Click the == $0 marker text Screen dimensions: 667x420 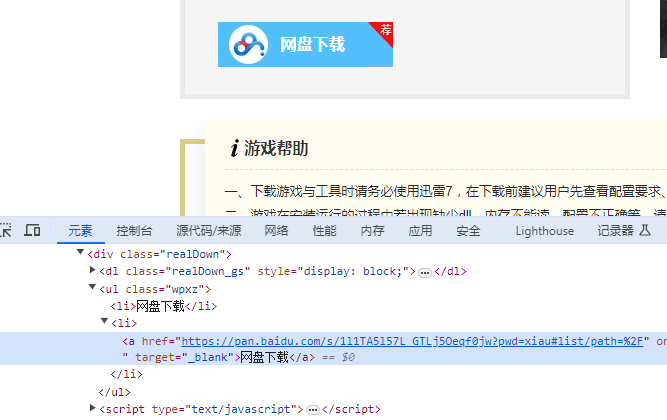[x=338, y=357]
